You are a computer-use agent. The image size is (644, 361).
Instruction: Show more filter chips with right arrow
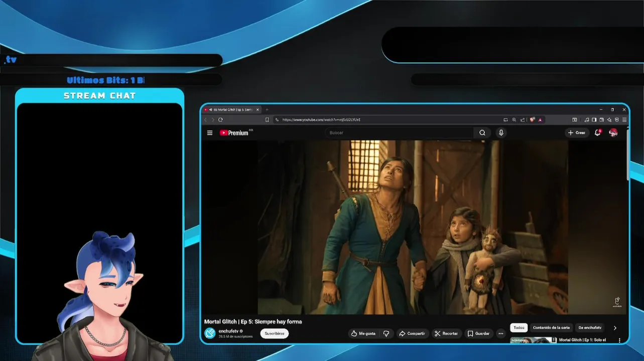coord(615,328)
